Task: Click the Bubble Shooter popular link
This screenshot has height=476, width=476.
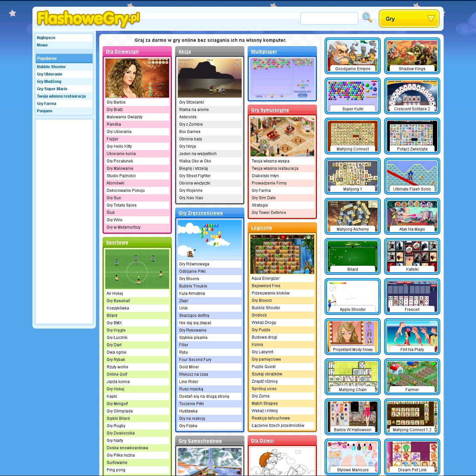Action: click(x=51, y=67)
